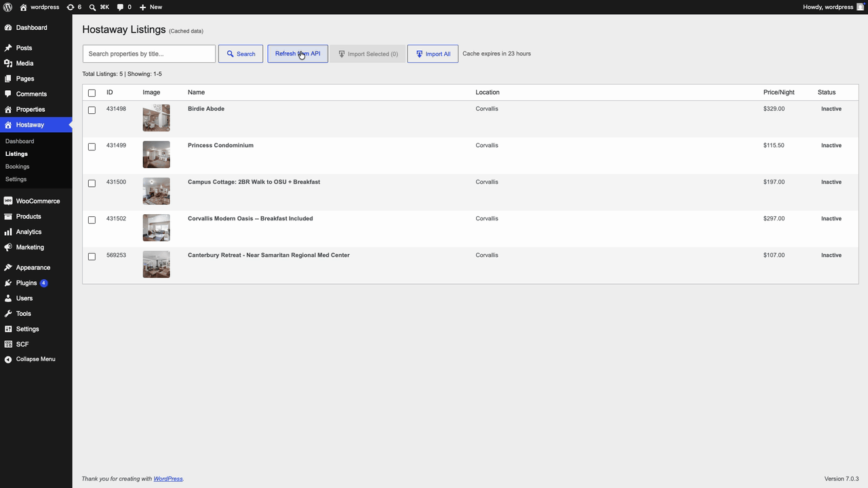The height and width of the screenshot is (488, 868).
Task: Click the WordPress logo in admin bar
Action: coord(7,7)
